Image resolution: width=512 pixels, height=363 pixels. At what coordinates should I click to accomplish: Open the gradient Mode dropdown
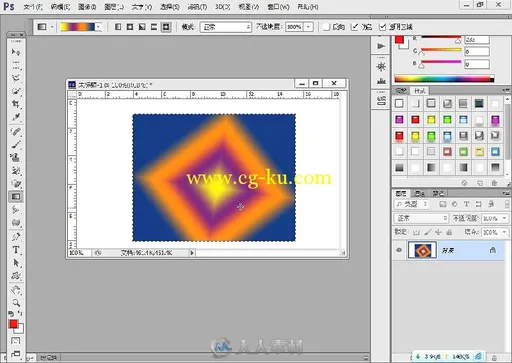(x=226, y=27)
